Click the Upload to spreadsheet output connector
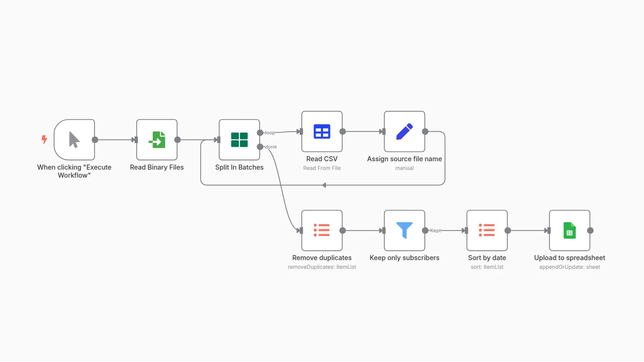644x362 pixels. pyautogui.click(x=590, y=230)
